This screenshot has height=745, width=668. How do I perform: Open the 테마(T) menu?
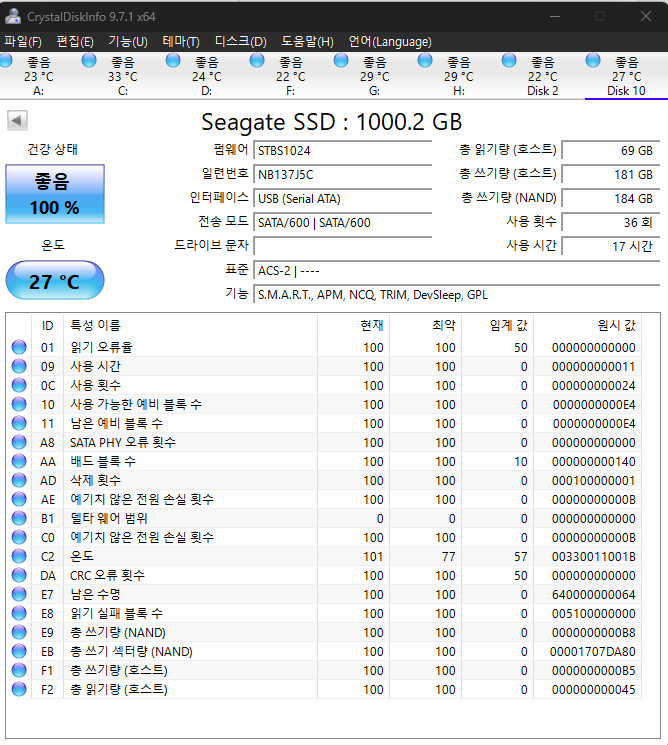point(181,42)
